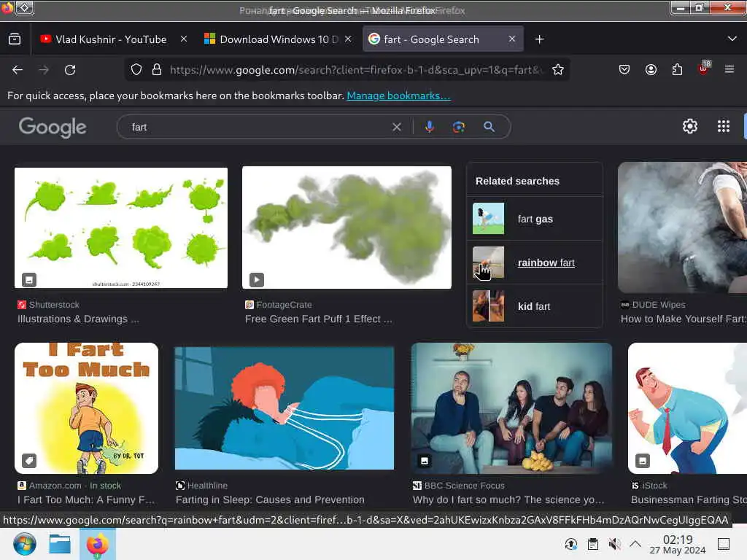Close fart Google Search tab
Image resolution: width=747 pixels, height=560 pixels.
pyautogui.click(x=511, y=39)
